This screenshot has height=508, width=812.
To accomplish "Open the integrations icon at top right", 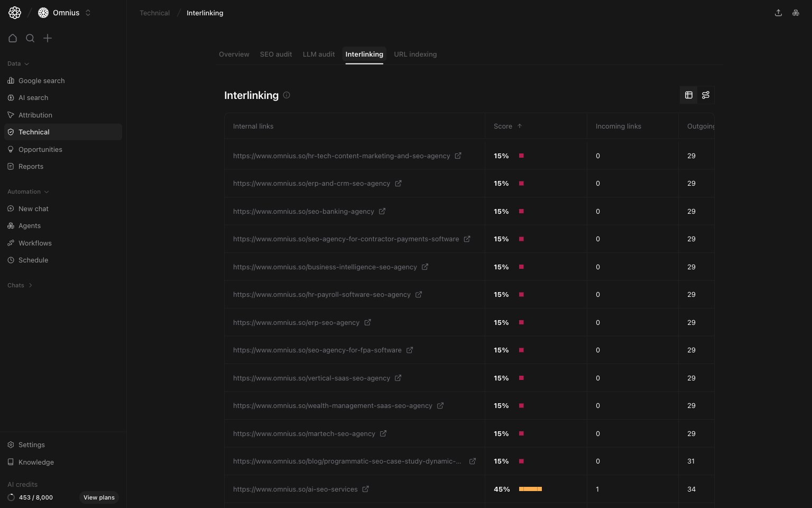I will pos(796,12).
